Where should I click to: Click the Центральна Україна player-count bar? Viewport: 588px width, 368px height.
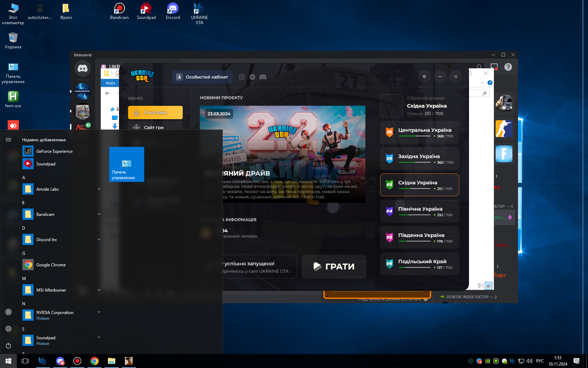tap(415, 136)
